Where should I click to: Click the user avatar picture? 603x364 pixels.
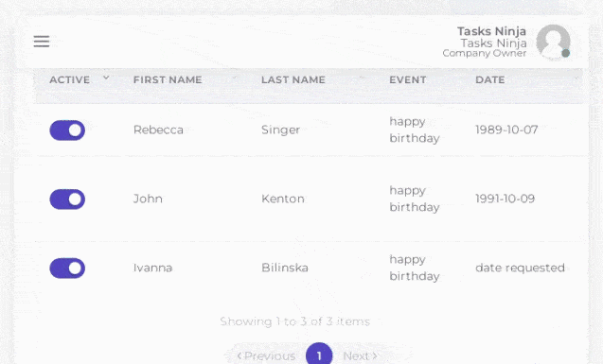(x=553, y=42)
